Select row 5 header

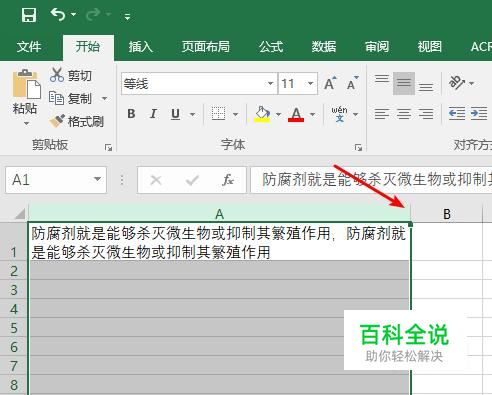[x=14, y=328]
